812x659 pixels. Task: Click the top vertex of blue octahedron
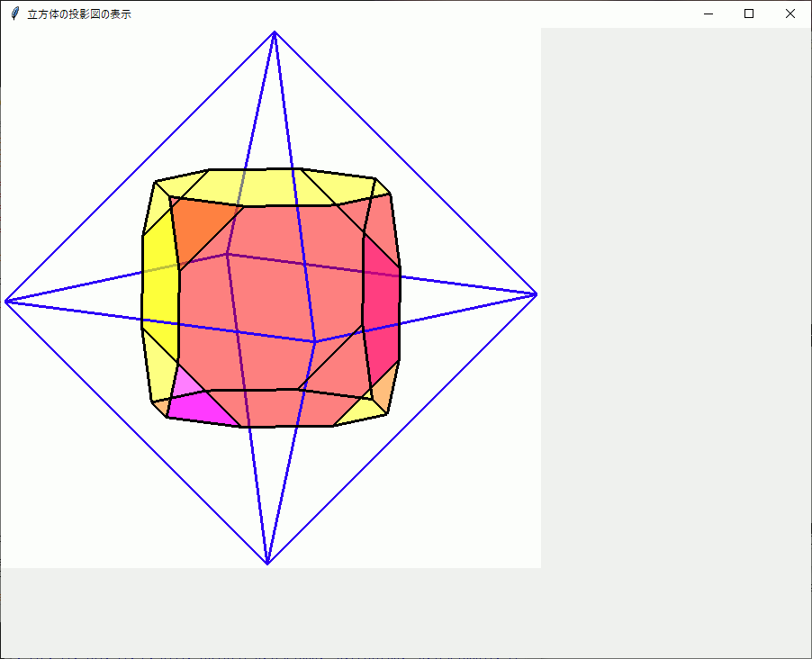coord(275,32)
